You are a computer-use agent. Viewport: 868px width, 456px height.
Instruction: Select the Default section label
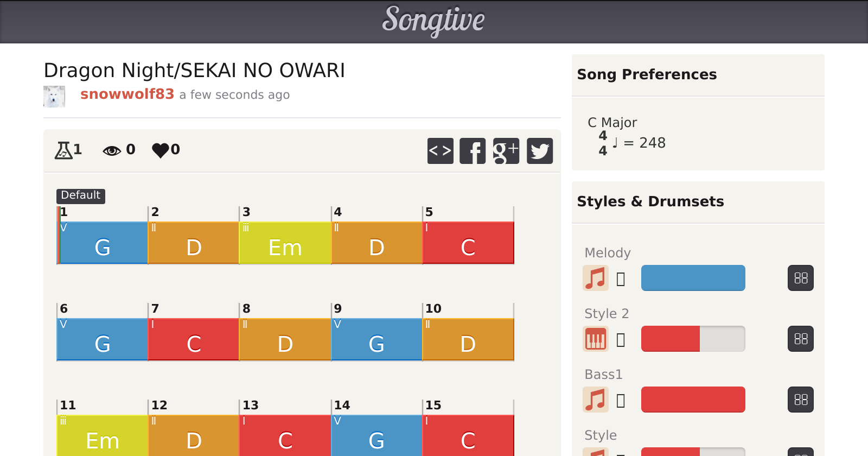(80, 195)
